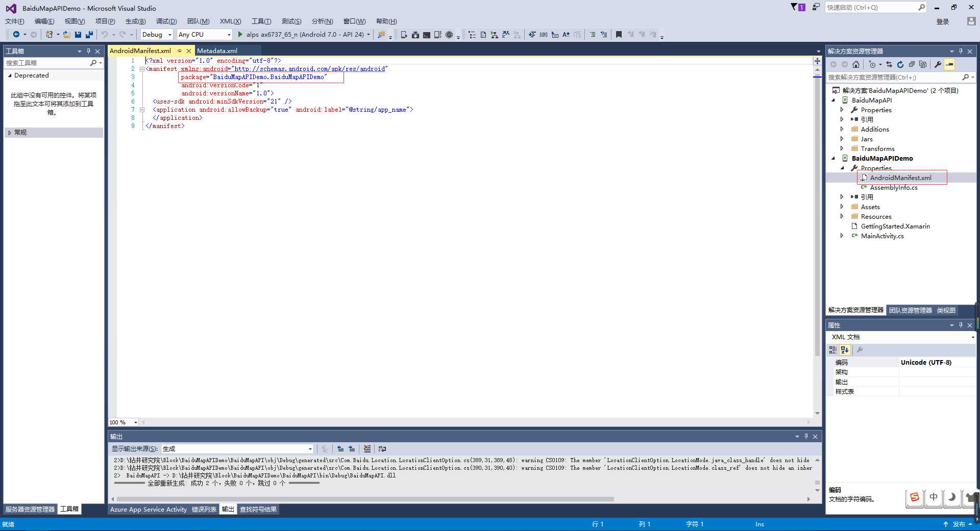Select AndroidManifest.xml in Solution Explorer

coord(900,178)
